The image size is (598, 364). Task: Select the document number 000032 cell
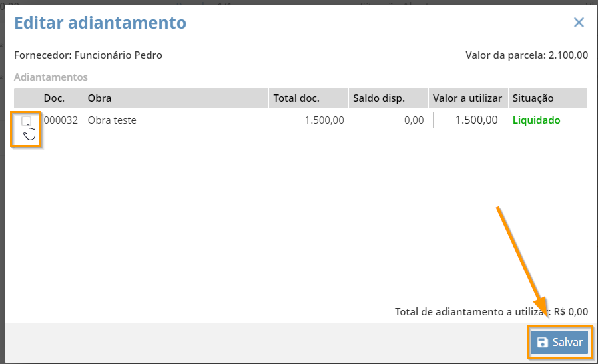coord(61,120)
